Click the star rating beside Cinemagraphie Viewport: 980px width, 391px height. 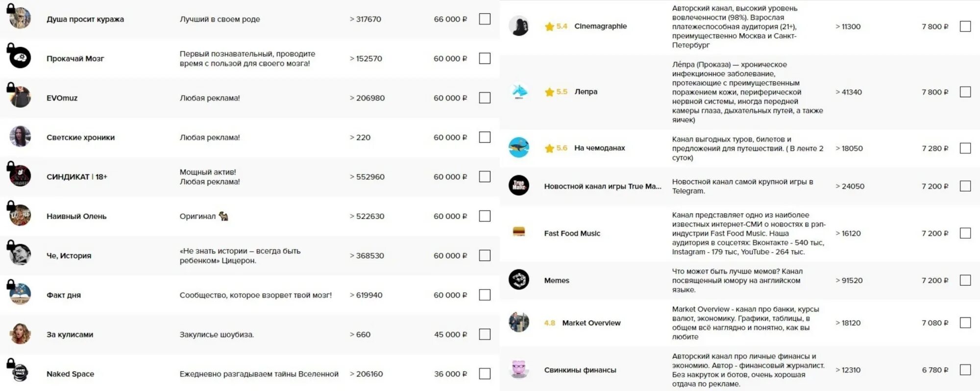(x=549, y=26)
